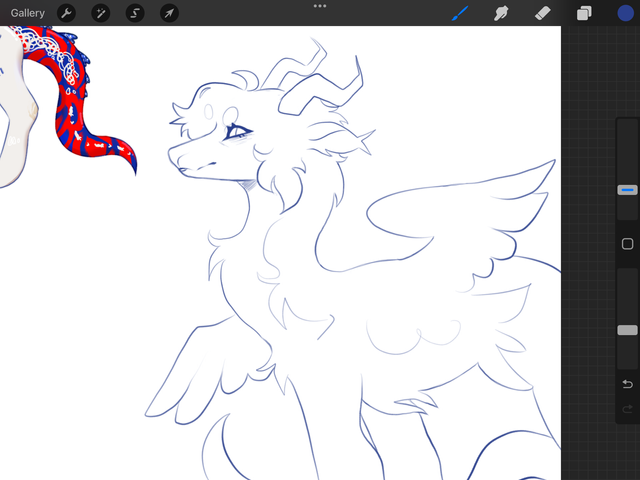The image size is (640, 480).
Task: Redo the undone action
Action: pyautogui.click(x=627, y=409)
